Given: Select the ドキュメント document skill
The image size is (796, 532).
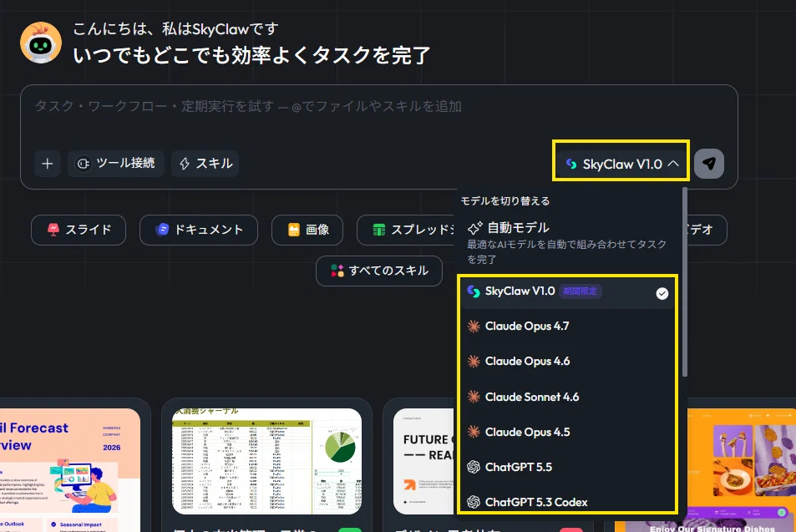Looking at the screenshot, I should point(199,230).
